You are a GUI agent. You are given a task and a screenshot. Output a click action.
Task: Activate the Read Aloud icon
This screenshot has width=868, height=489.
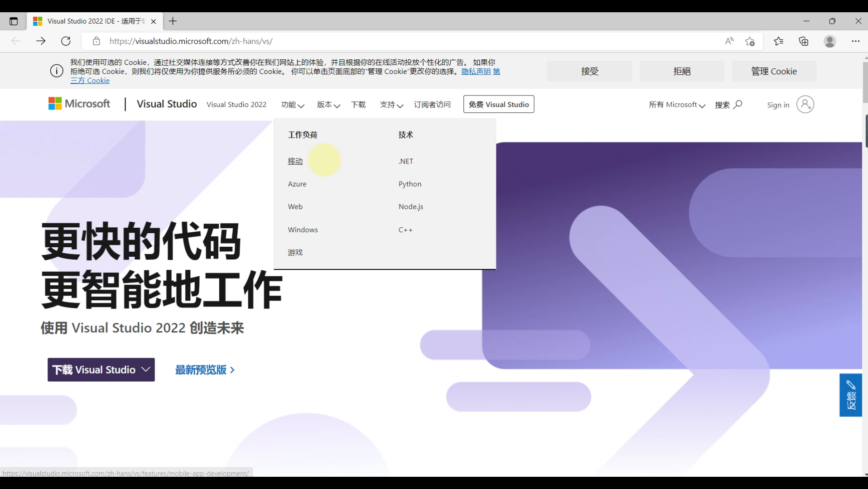click(729, 41)
